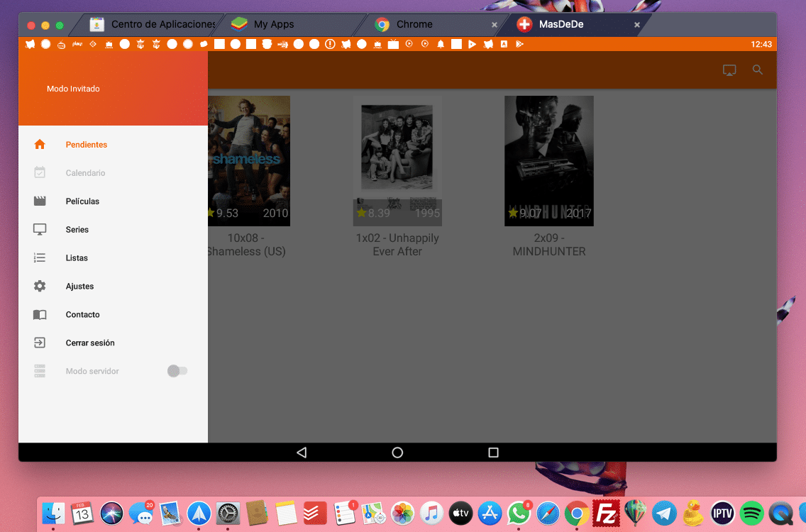Click the logout icon next to Cerrar sesión
806x532 pixels.
[x=40, y=343]
